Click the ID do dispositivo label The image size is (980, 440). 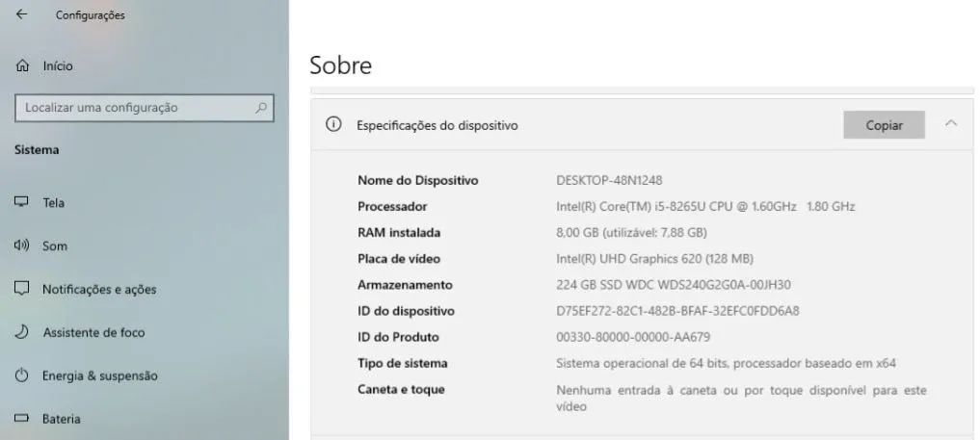click(x=406, y=311)
